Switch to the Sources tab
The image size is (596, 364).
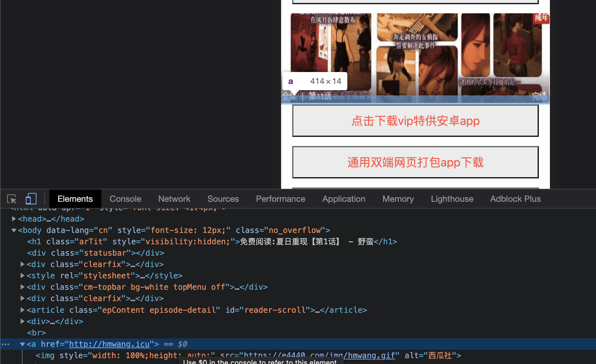coord(223,199)
